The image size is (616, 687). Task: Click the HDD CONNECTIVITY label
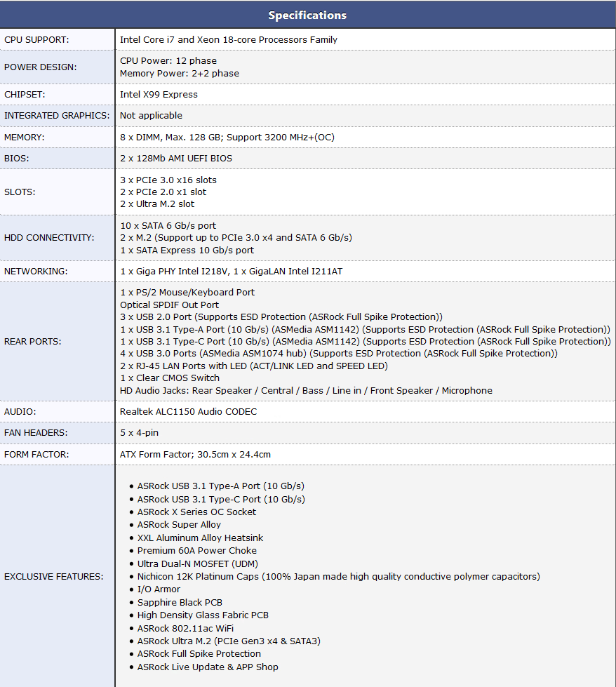click(x=49, y=238)
